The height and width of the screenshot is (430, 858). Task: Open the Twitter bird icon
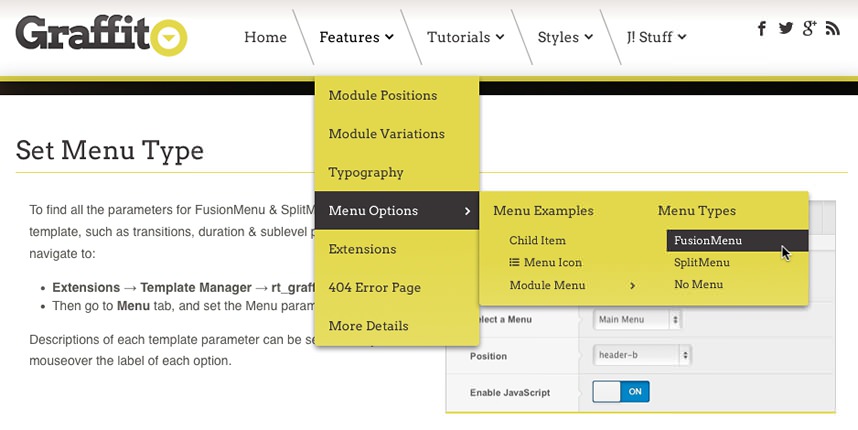click(x=786, y=28)
